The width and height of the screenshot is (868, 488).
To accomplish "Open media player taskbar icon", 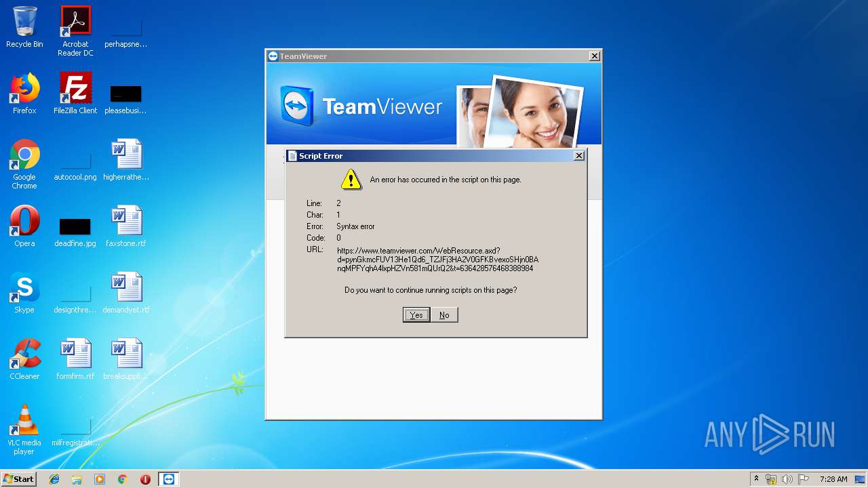I will pos(100,479).
